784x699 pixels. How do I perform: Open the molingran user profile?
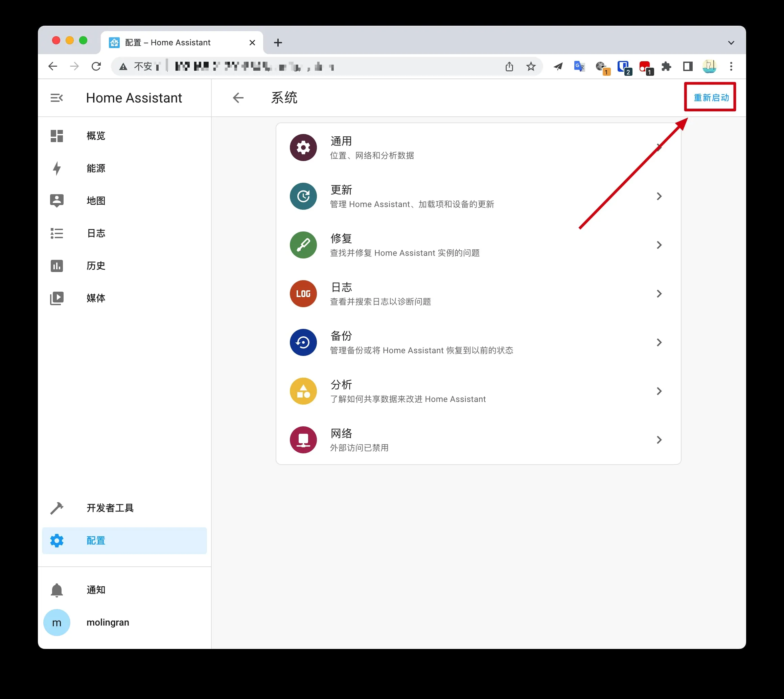pyautogui.click(x=108, y=623)
